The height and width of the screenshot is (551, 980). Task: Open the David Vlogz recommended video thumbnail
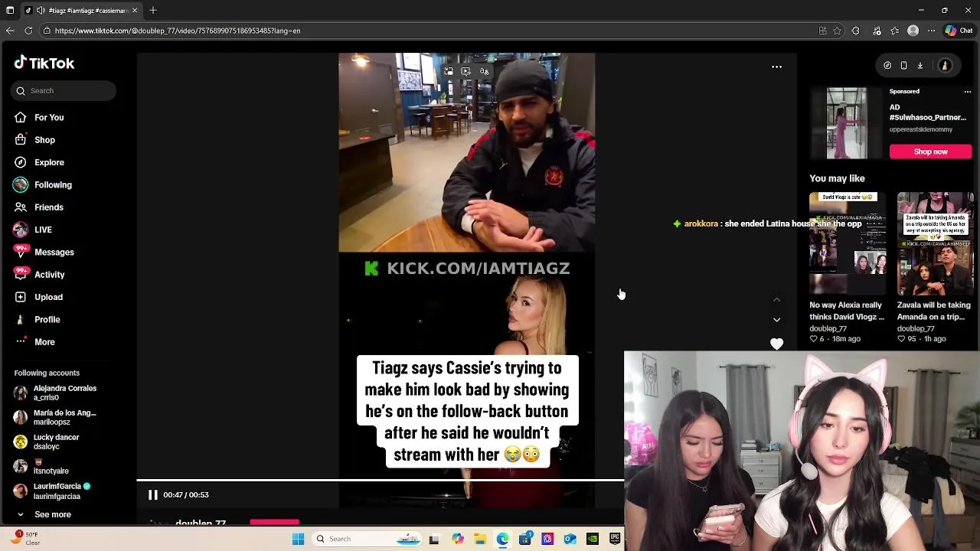pos(848,244)
